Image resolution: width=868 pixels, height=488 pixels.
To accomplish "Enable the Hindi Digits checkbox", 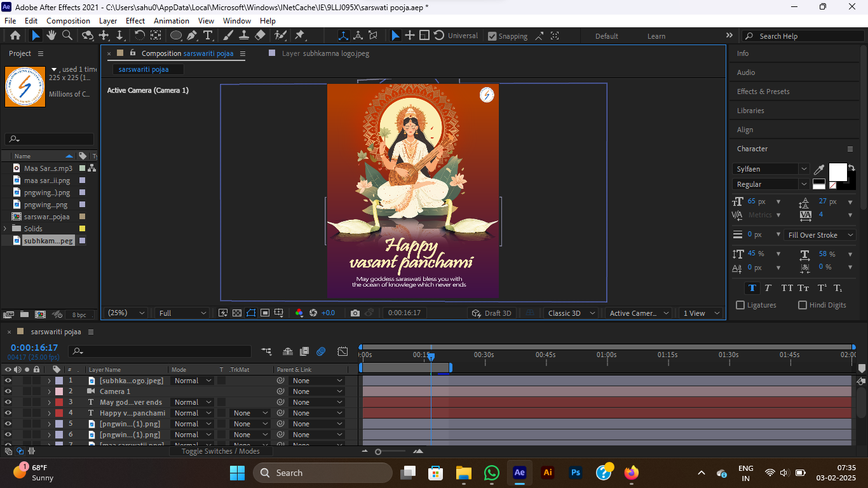I will click(x=803, y=305).
